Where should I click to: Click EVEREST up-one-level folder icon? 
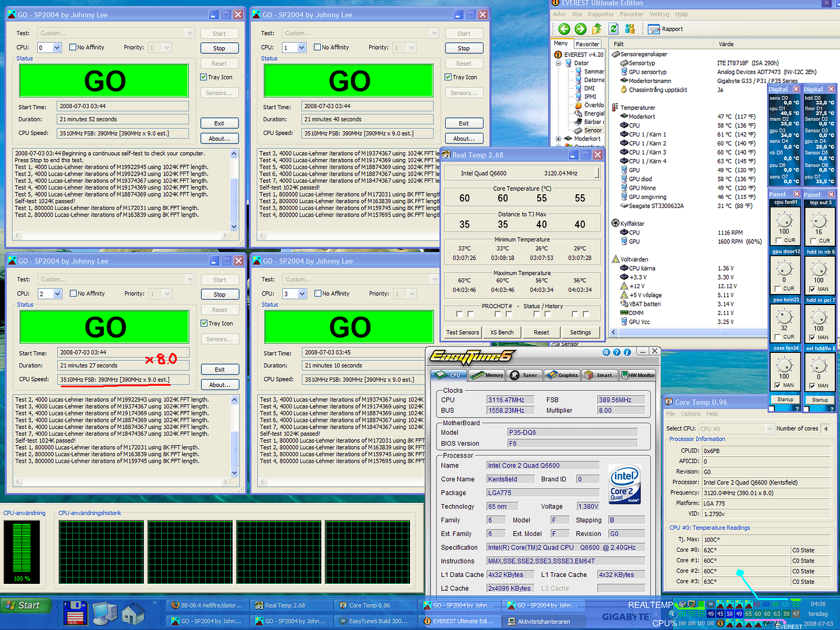click(x=597, y=29)
